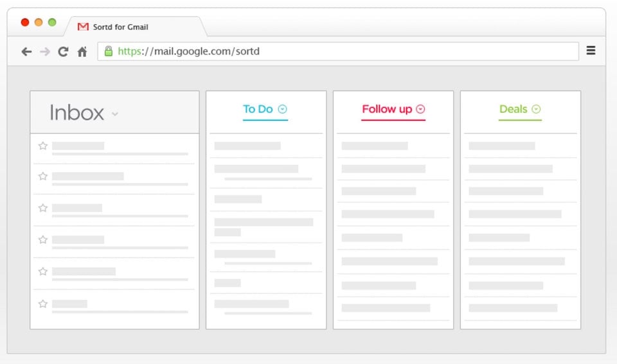Click the Gmail icon in the tab
617x364 pixels.
(83, 27)
